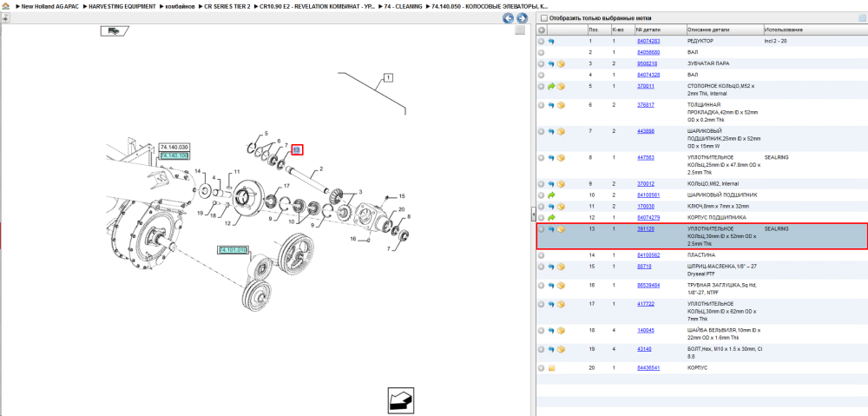Click the machine orientation icon above the diagram
Screen dimensions: 868x416
[x=115, y=31]
